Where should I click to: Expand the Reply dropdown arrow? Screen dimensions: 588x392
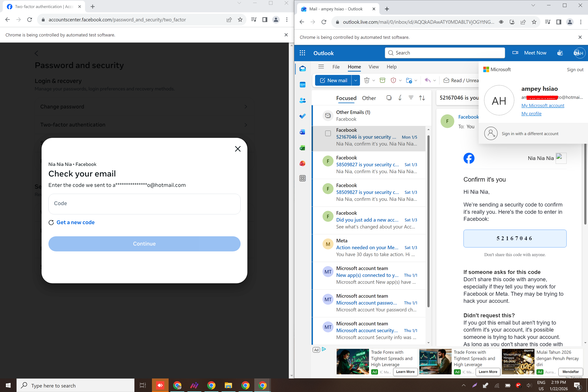pyautogui.click(x=434, y=80)
